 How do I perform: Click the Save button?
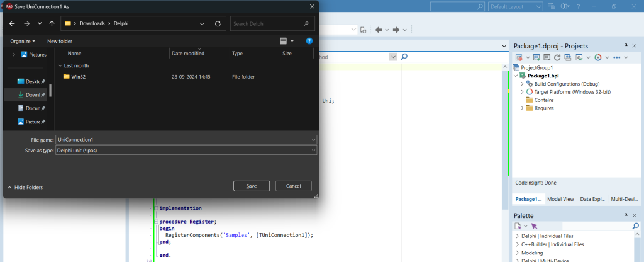pyautogui.click(x=252, y=186)
